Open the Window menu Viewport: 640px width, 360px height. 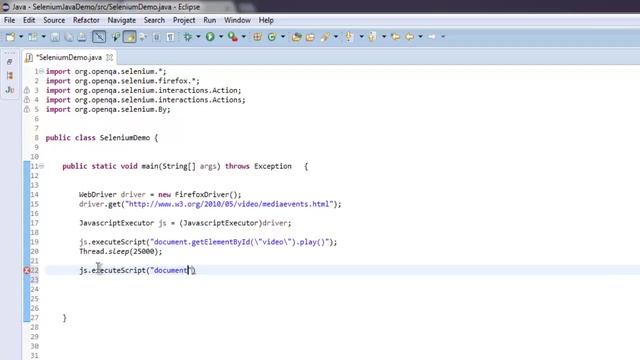(237, 20)
